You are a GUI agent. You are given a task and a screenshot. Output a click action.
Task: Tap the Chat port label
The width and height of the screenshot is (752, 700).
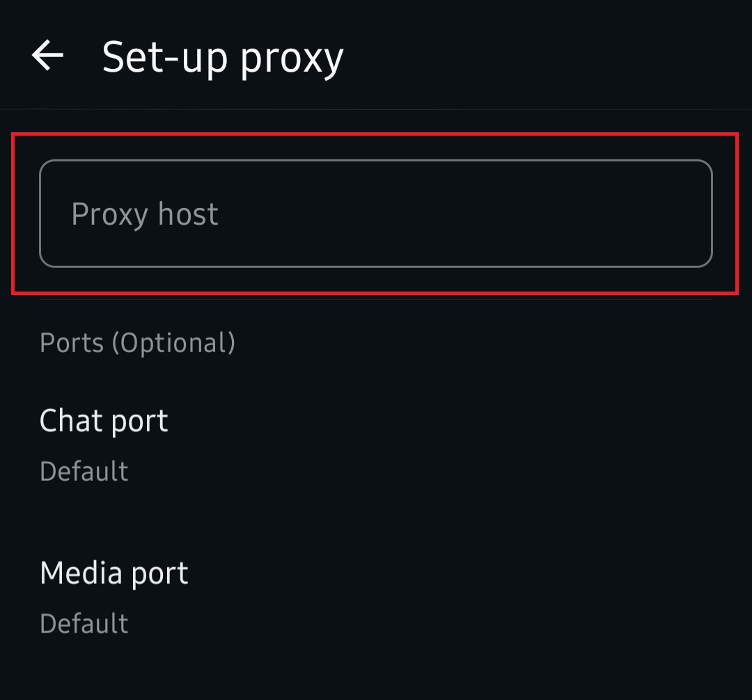click(104, 421)
